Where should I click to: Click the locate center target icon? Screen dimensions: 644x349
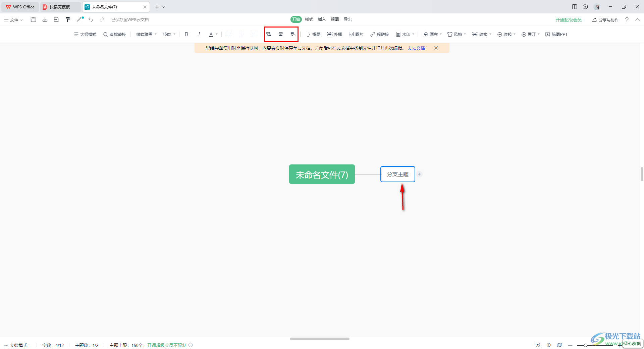549,345
